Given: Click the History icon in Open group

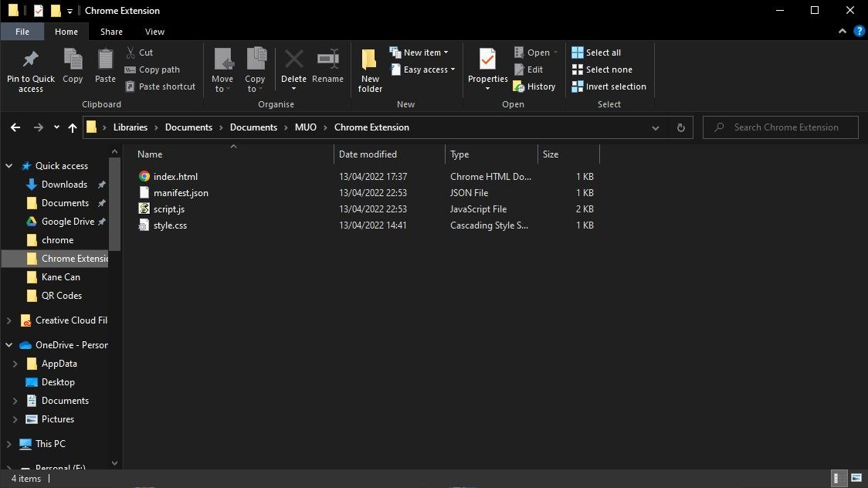Looking at the screenshot, I should coord(534,86).
